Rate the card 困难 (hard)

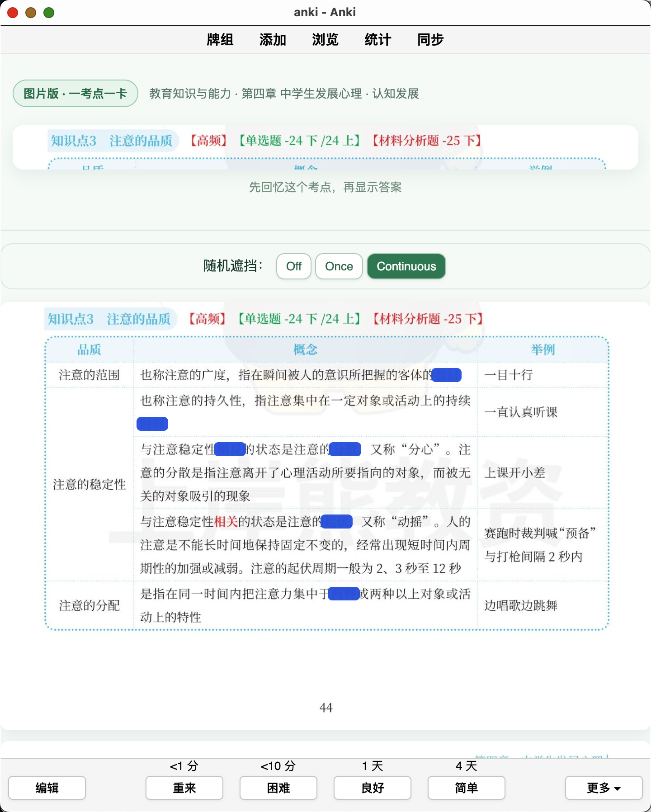pyautogui.click(x=278, y=788)
